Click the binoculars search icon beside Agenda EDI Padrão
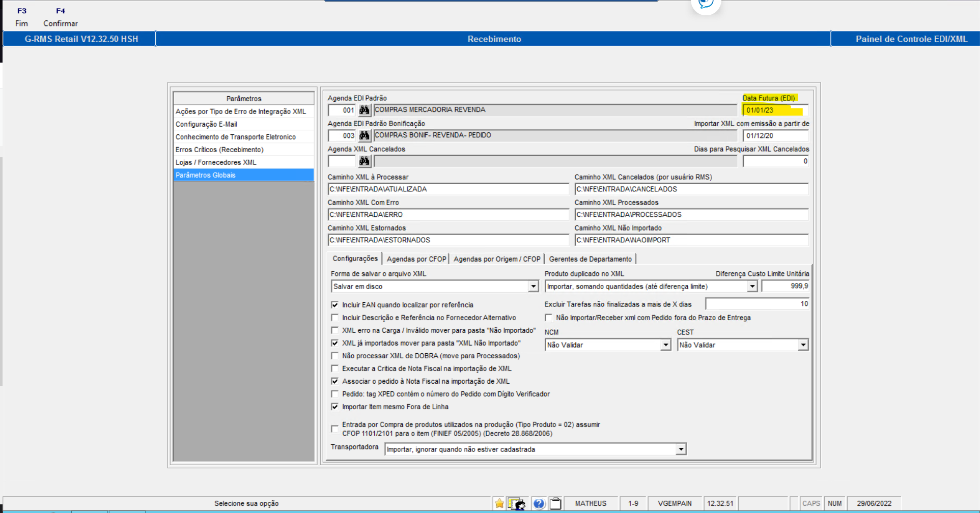The image size is (980, 513). click(x=365, y=110)
